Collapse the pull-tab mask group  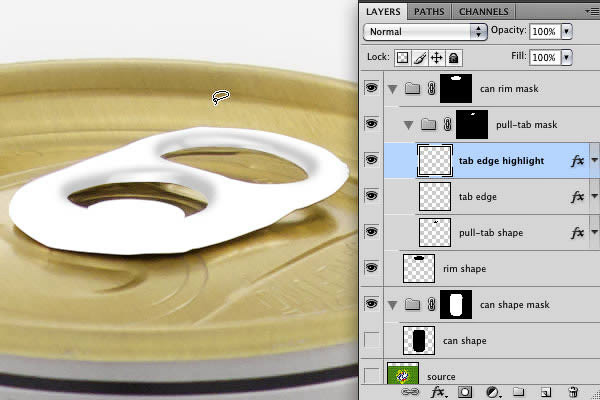[x=408, y=125]
